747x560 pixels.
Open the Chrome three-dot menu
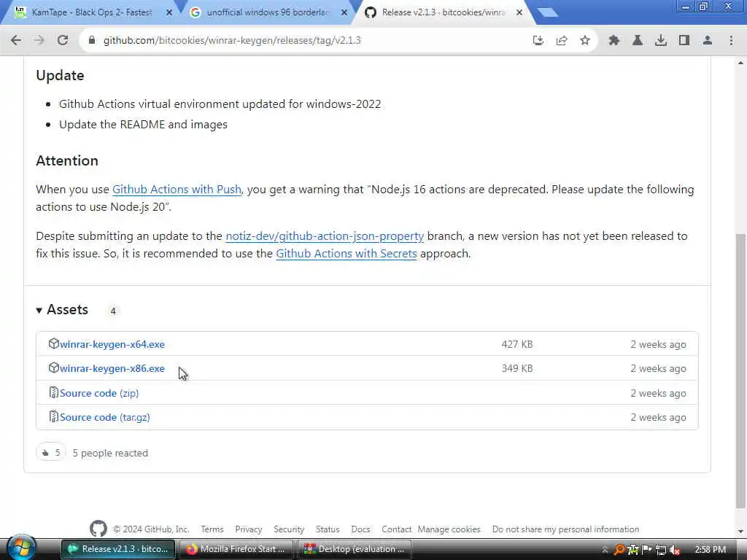(731, 41)
